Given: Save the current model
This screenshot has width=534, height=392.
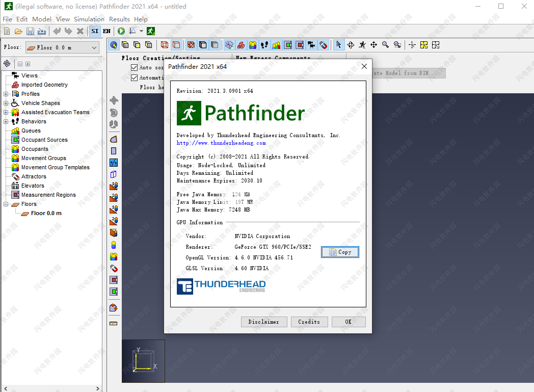Looking at the screenshot, I should click(30, 31).
